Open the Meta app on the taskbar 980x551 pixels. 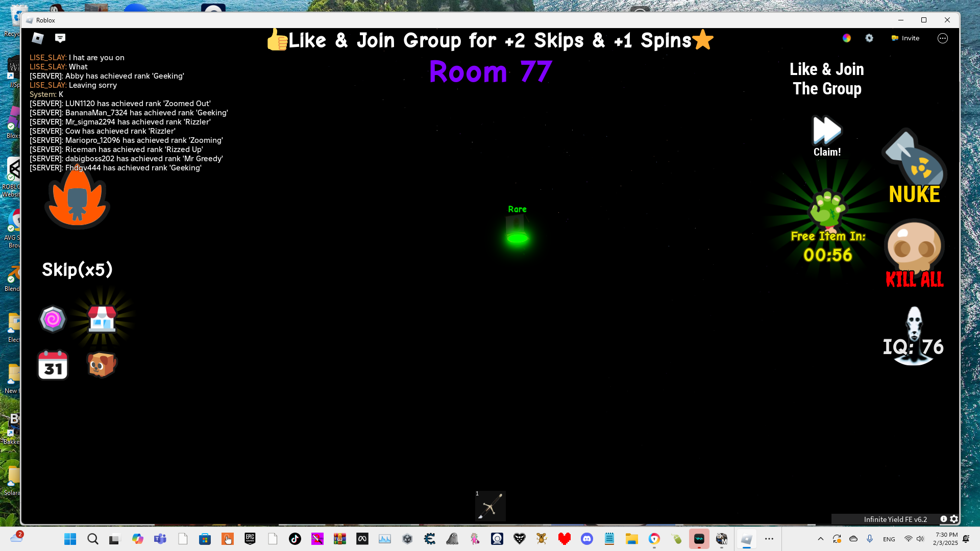click(x=362, y=539)
